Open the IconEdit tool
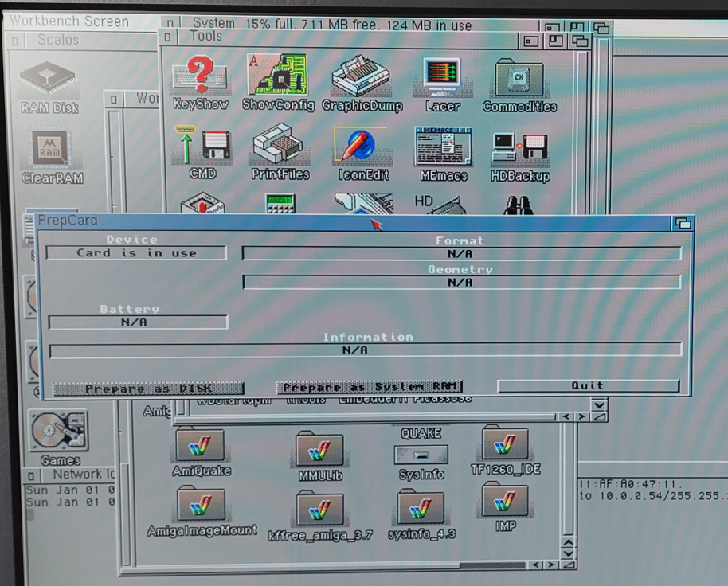 (x=362, y=153)
